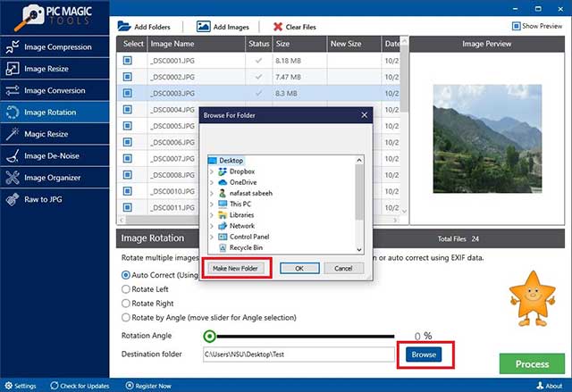Click the Recycle Bin icon
This screenshot has width=572, height=392.
click(x=223, y=247)
